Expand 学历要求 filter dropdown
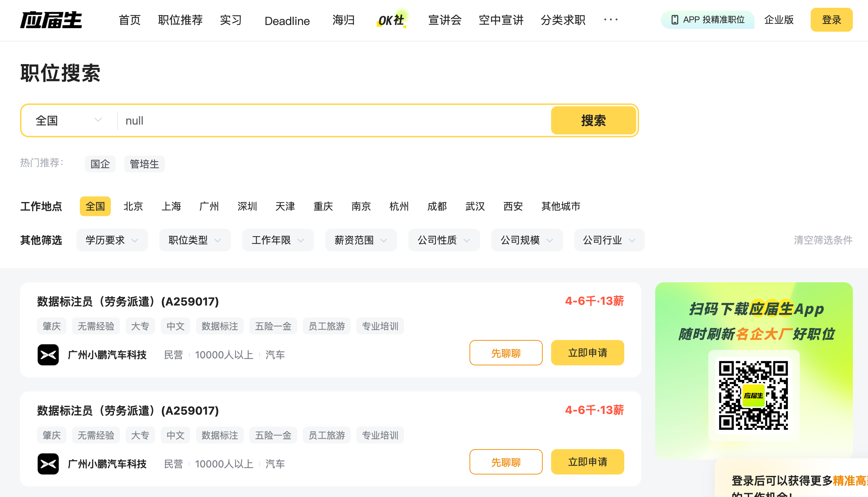This screenshot has height=497, width=868. point(112,240)
